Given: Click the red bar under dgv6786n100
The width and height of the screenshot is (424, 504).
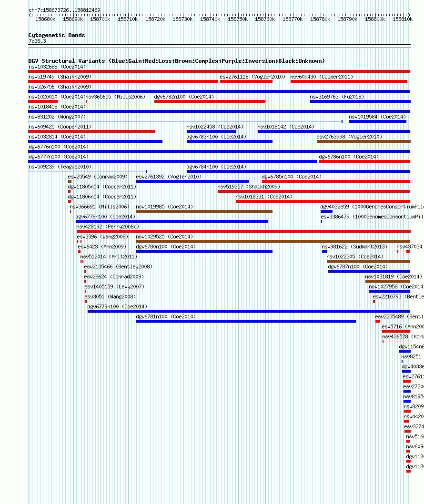Looking at the screenshot, I should (x=364, y=161).
